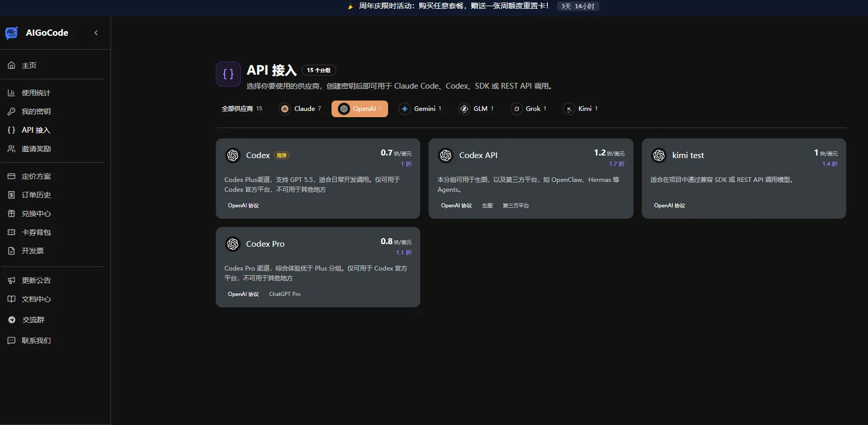Click the 定价方案 card icon
Screen dimensions: 868x425
(x=11, y=176)
